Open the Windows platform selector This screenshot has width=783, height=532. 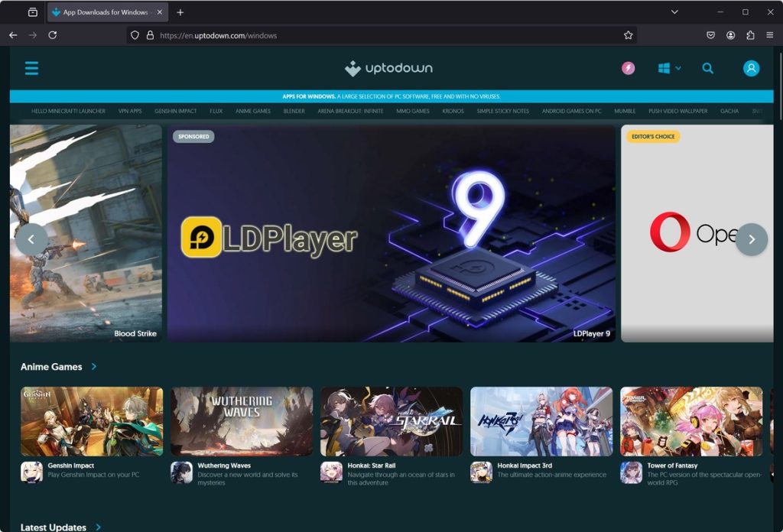669,68
